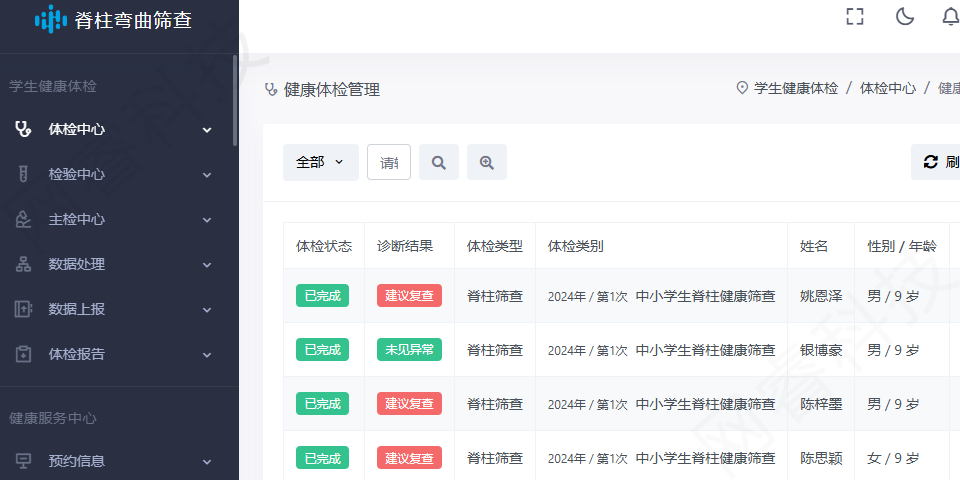Viewport: 960px width, 480px height.
Task: Click the 体检中心 stethoscope icon
Action: click(x=23, y=129)
